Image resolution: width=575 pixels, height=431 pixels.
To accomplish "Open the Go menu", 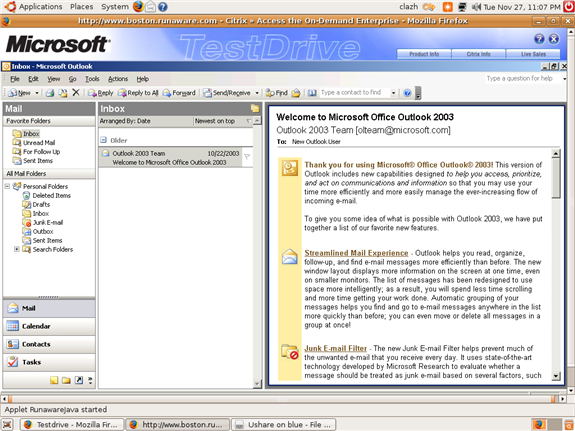I will [73, 79].
